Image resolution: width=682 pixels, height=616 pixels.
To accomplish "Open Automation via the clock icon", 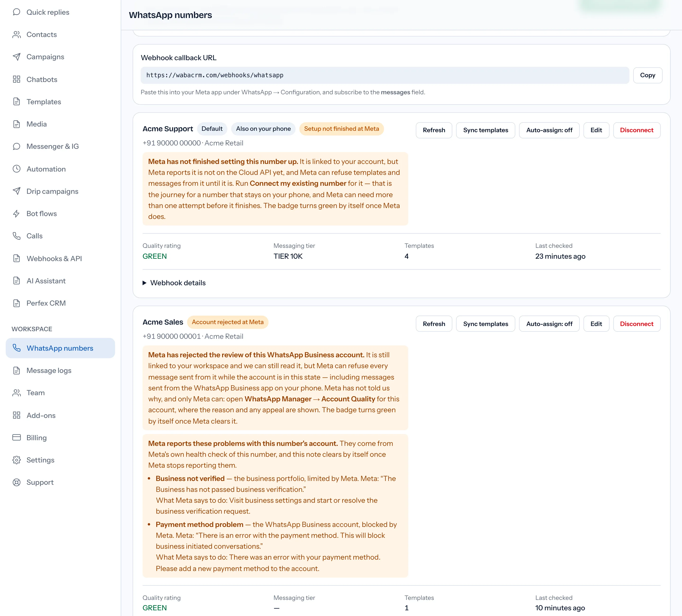I will 16,169.
